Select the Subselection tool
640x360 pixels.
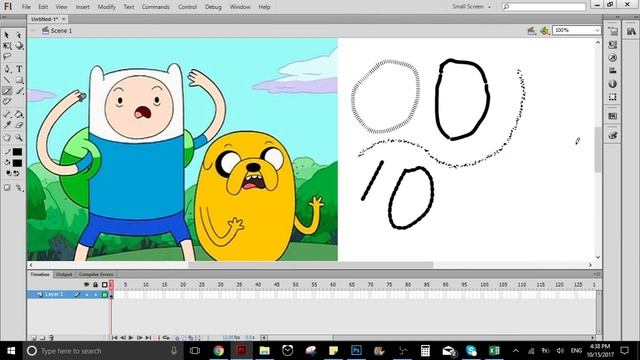click(x=19, y=35)
